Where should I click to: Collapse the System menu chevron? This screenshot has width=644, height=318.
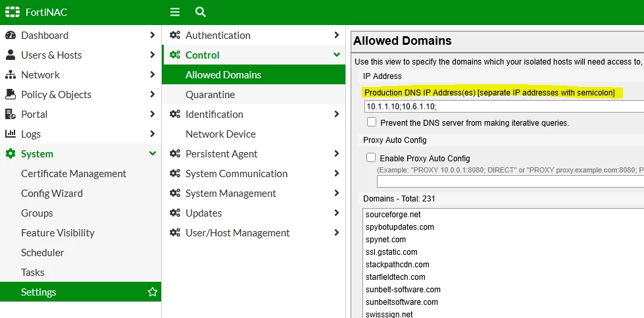(x=153, y=153)
